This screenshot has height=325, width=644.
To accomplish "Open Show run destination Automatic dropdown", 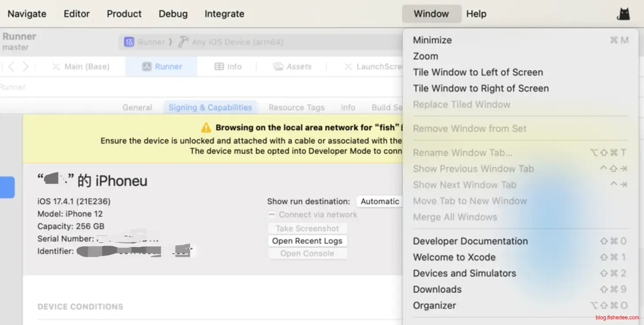I will click(379, 201).
